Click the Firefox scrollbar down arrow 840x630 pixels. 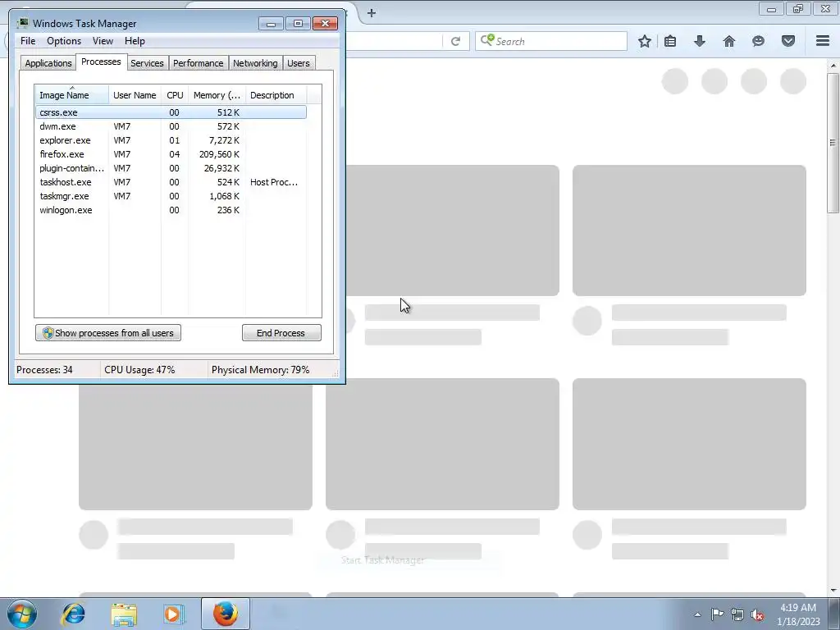click(x=833, y=590)
